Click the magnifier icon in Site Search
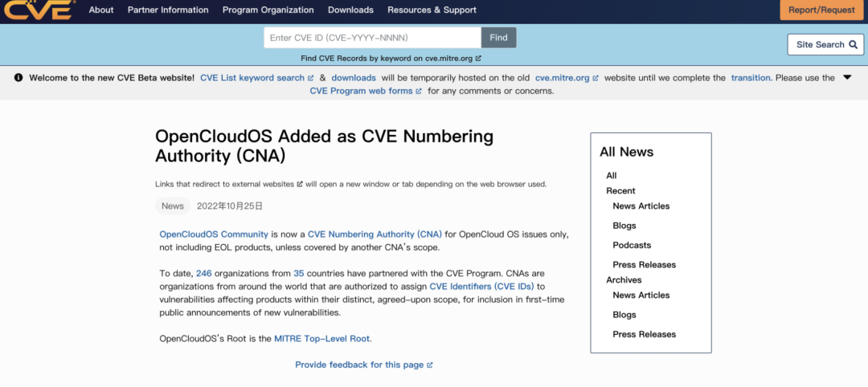The width and height of the screenshot is (868, 387). (853, 45)
